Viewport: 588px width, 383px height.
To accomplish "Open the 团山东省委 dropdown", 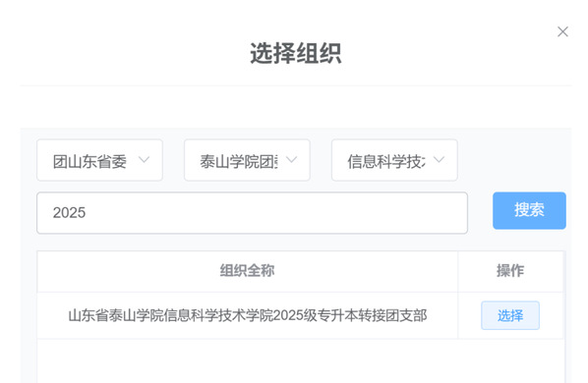I will (99, 160).
